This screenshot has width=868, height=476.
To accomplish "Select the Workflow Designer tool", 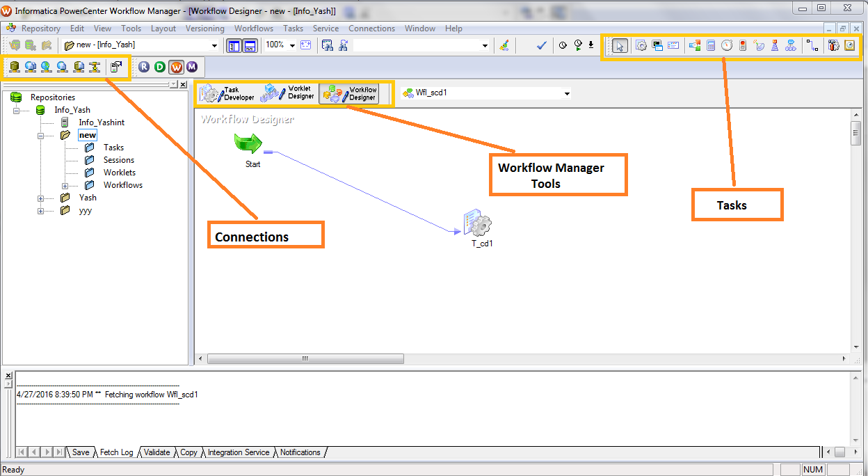I will (x=349, y=93).
